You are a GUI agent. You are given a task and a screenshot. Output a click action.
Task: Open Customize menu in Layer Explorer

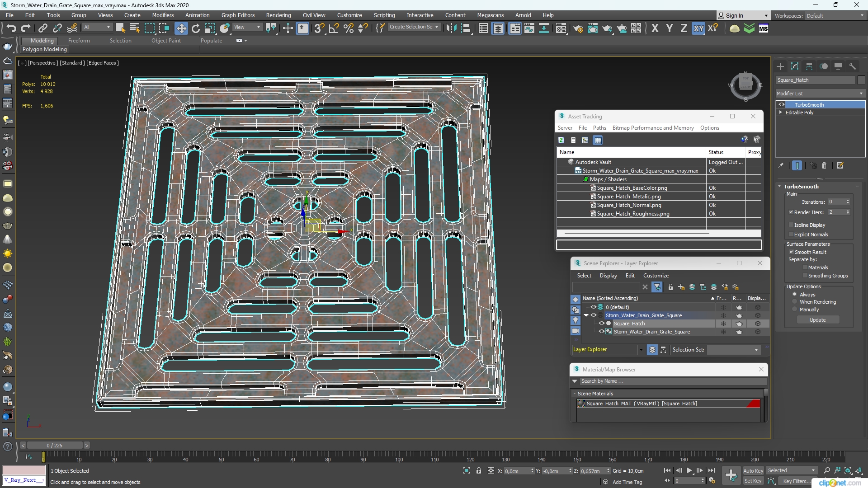656,276
